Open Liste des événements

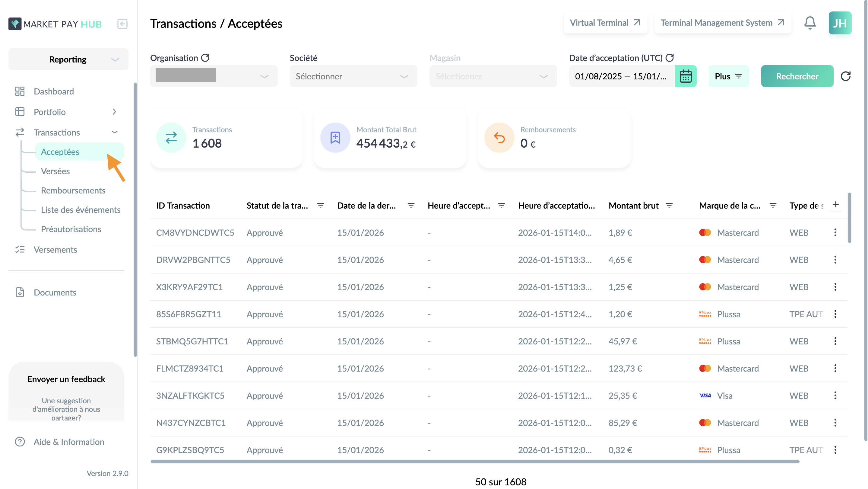pyautogui.click(x=81, y=210)
